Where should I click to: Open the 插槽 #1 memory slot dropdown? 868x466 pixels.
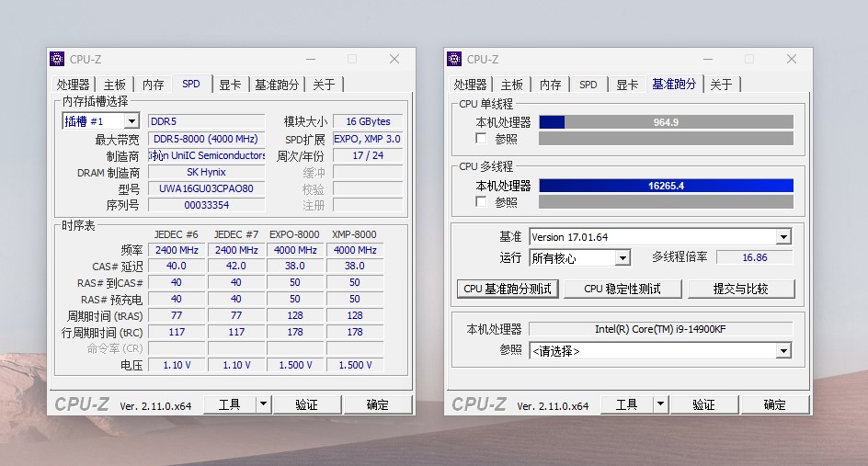(131, 121)
